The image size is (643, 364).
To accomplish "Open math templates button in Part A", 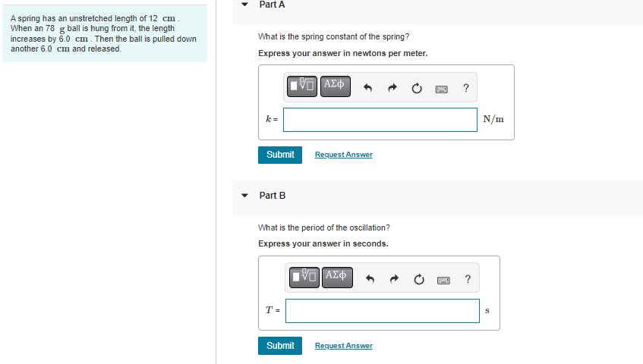I will pos(302,86).
